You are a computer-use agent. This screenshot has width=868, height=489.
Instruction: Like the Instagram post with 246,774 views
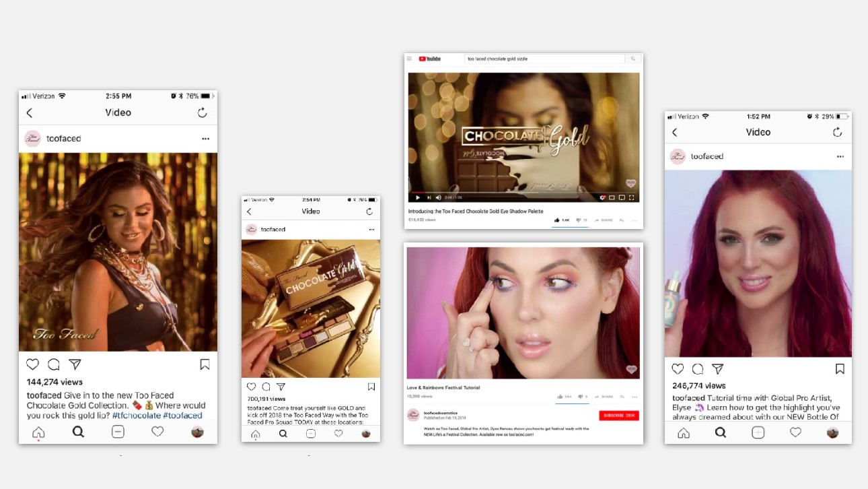[x=678, y=369]
